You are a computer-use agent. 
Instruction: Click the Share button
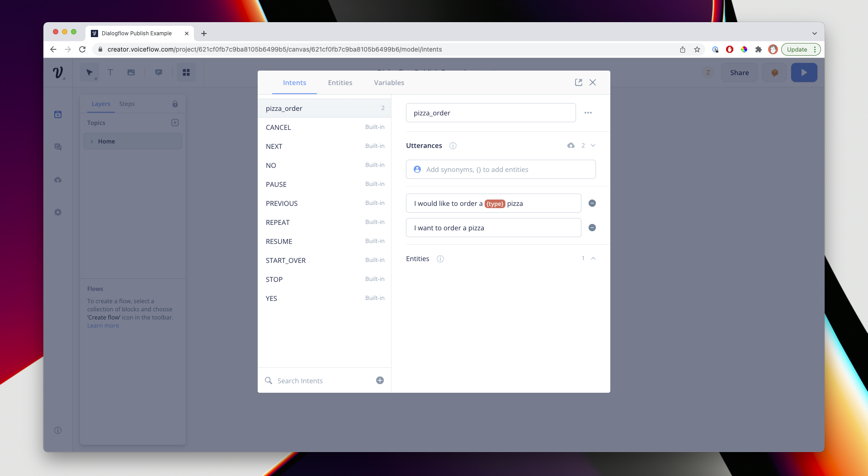pyautogui.click(x=739, y=72)
